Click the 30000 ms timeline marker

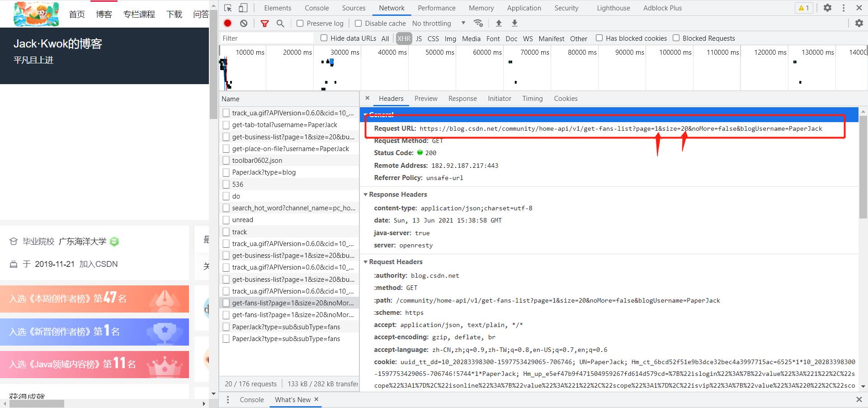[344, 52]
